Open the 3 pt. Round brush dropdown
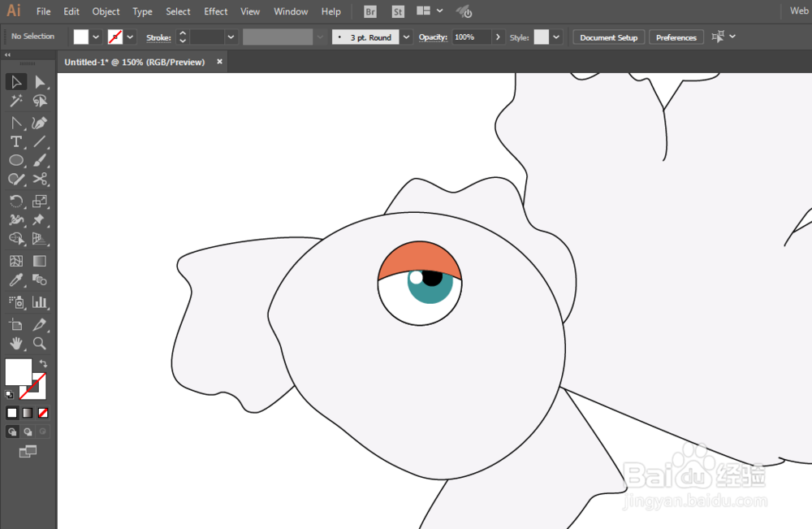This screenshot has height=529, width=812. (x=407, y=37)
